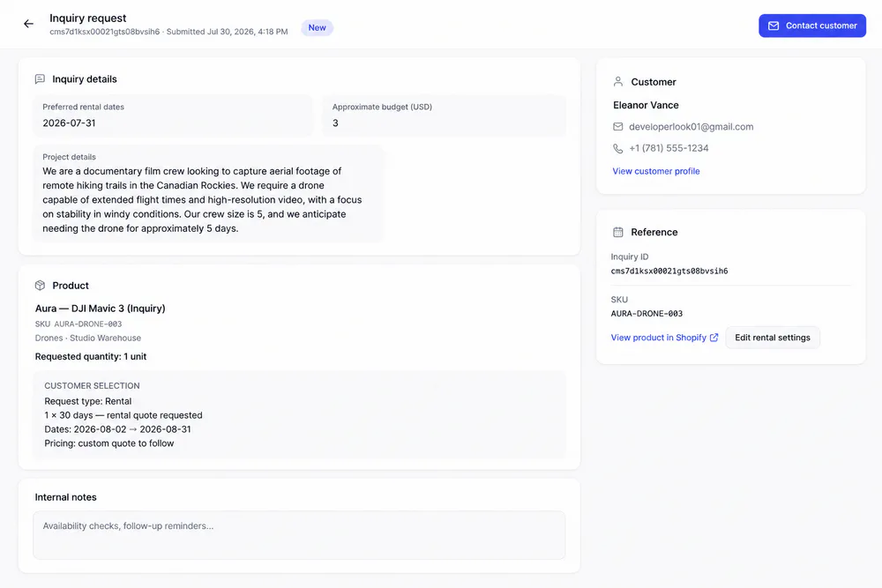Screen dimensions: 882x588
Task: Click the Drones · Studio Warehouse text
Action: coord(87,338)
